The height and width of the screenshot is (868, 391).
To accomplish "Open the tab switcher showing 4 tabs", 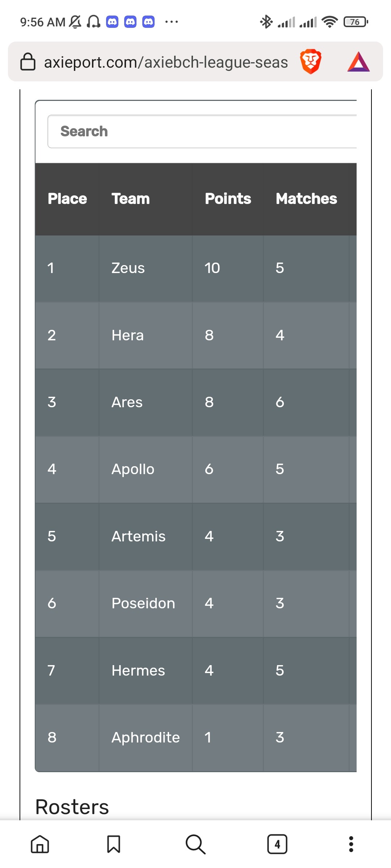I will tap(277, 844).
